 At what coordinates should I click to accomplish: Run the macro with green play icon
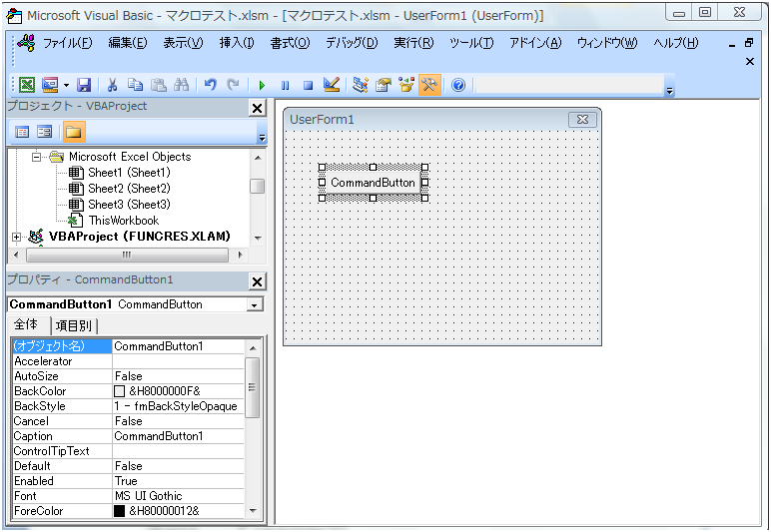click(x=262, y=86)
